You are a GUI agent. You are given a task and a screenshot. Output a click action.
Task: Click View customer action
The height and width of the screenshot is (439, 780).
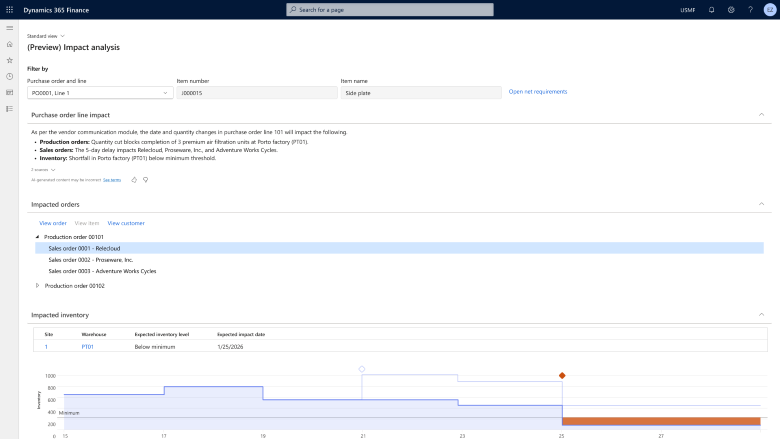click(126, 223)
